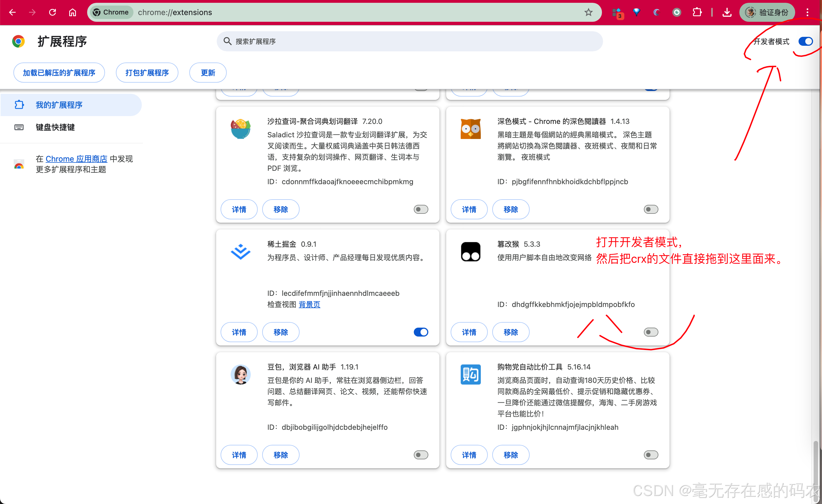Viewport: 822px width, 504px height.
Task: Click the browser reload icon
Action: (52, 12)
